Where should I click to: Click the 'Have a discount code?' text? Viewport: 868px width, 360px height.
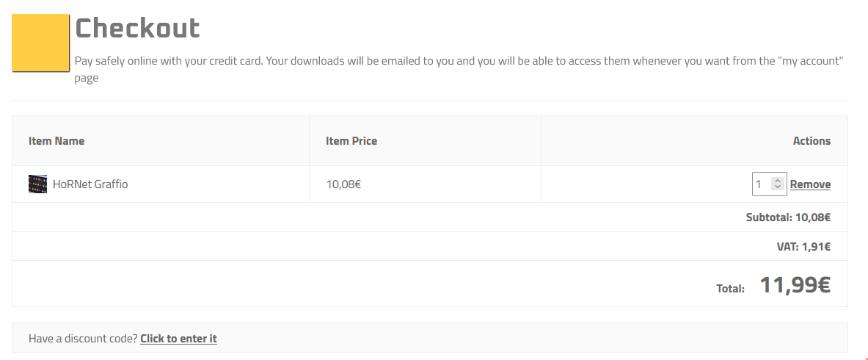[x=83, y=339]
